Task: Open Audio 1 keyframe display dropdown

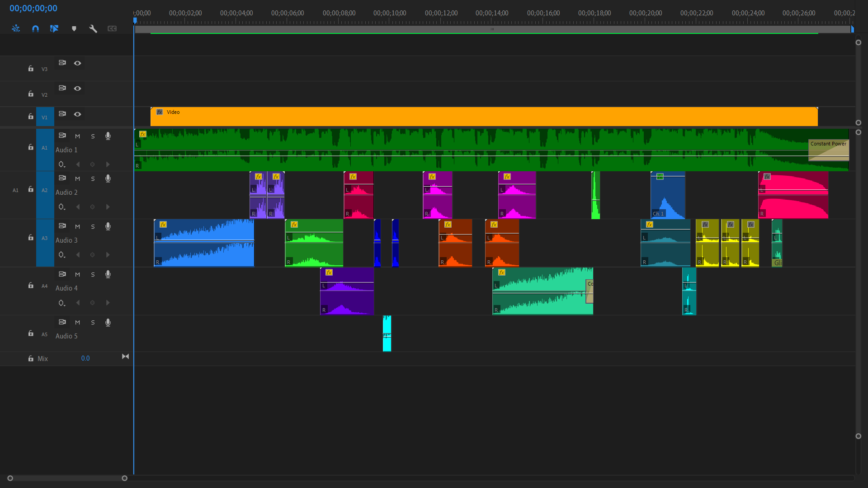Action: pos(62,164)
